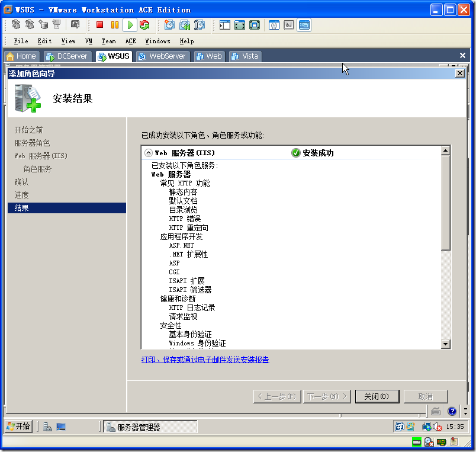Close the current VM tab with X
Image resolution: width=476 pixels, height=452 pixels.
[x=462, y=55]
